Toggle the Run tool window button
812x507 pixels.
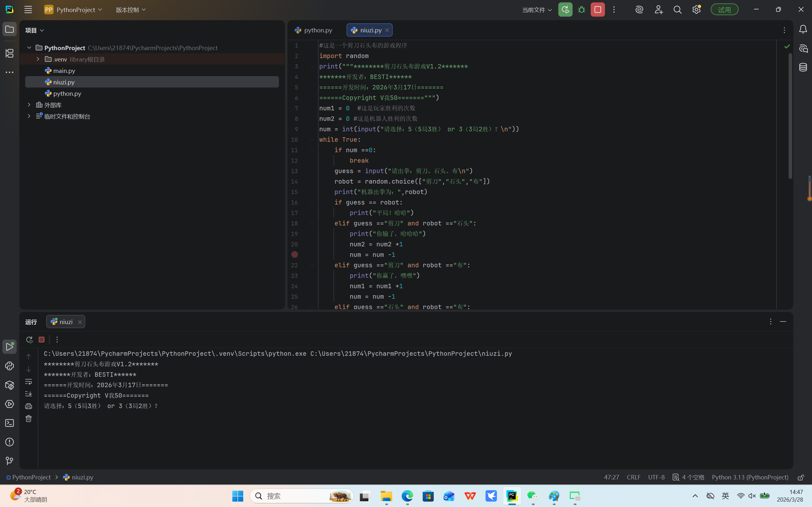[x=10, y=347]
